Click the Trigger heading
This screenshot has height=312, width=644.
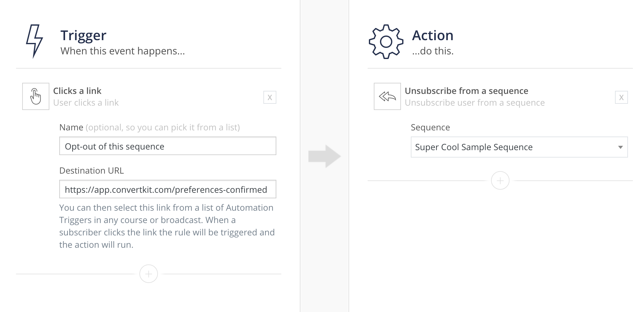(83, 36)
